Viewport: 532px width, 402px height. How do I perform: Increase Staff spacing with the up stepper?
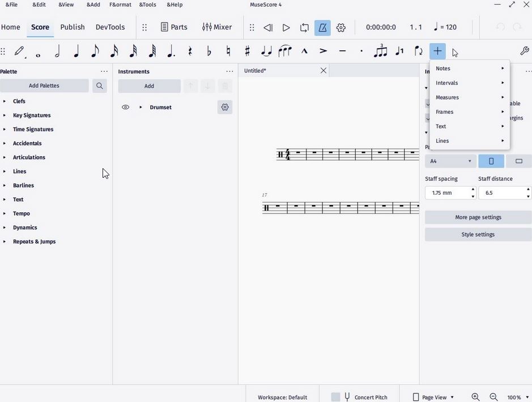point(472,190)
